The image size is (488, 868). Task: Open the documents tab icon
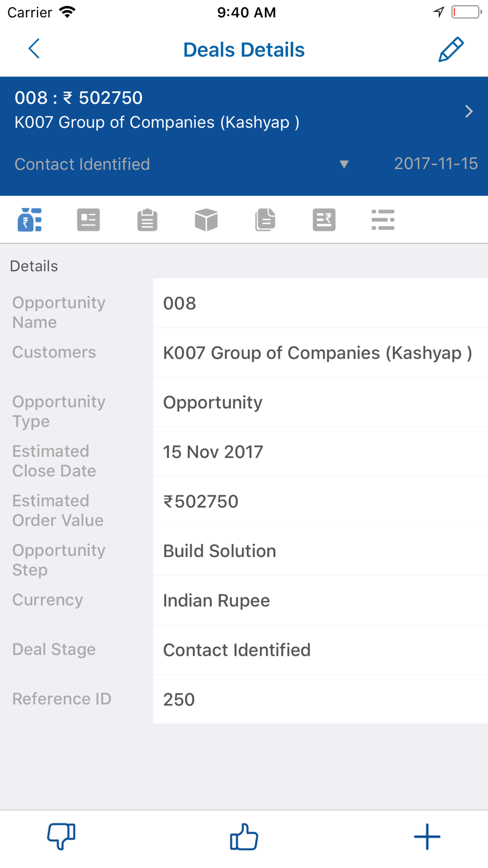click(x=265, y=220)
